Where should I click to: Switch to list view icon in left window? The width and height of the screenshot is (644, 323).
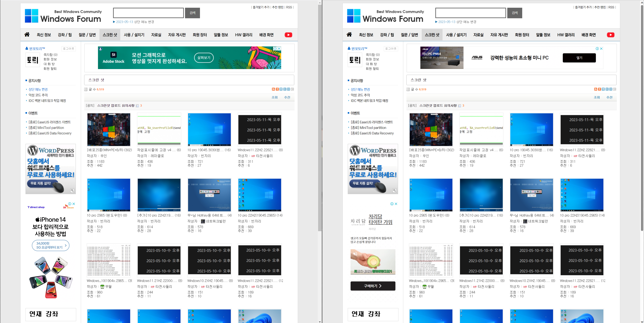click(281, 89)
